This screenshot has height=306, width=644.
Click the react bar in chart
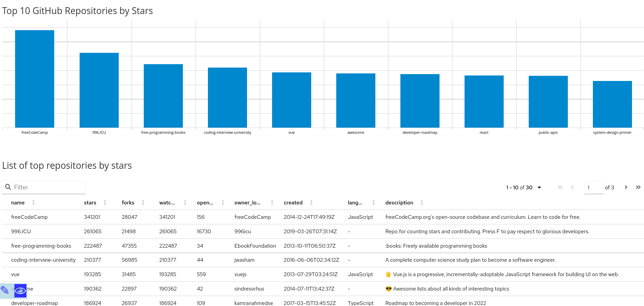484,102
